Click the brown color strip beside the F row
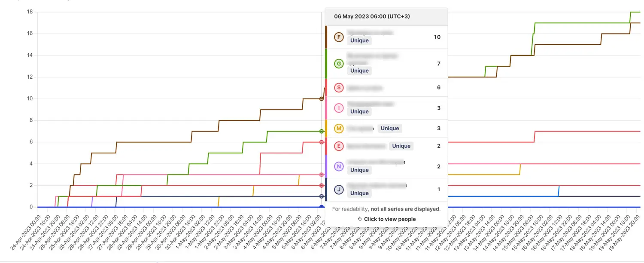This screenshot has width=644, height=263. pyautogui.click(x=327, y=37)
